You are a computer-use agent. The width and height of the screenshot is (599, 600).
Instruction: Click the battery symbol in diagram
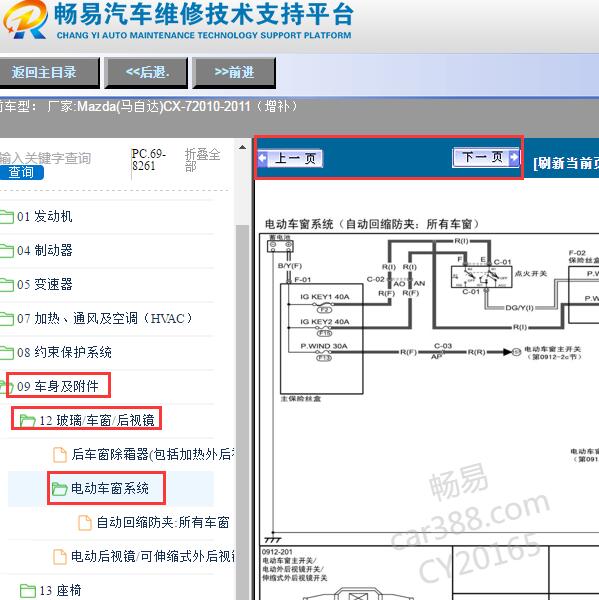280,245
